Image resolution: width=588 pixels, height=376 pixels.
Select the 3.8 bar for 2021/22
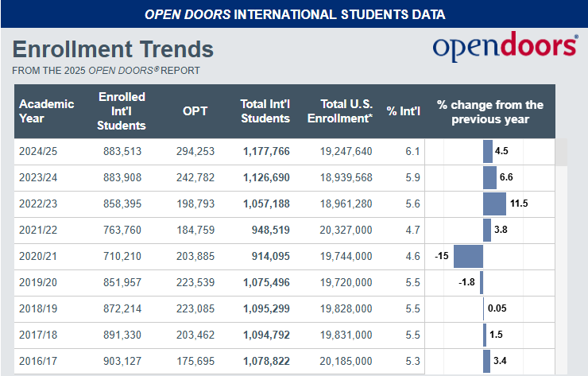click(487, 231)
